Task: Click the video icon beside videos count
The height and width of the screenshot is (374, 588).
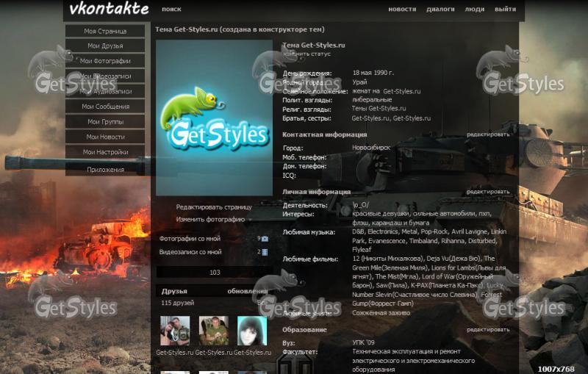Action: pyautogui.click(x=265, y=252)
